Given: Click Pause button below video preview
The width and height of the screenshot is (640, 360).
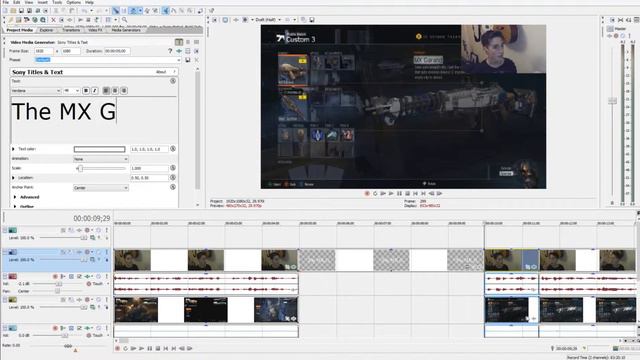Looking at the screenshot, I should (399, 193).
